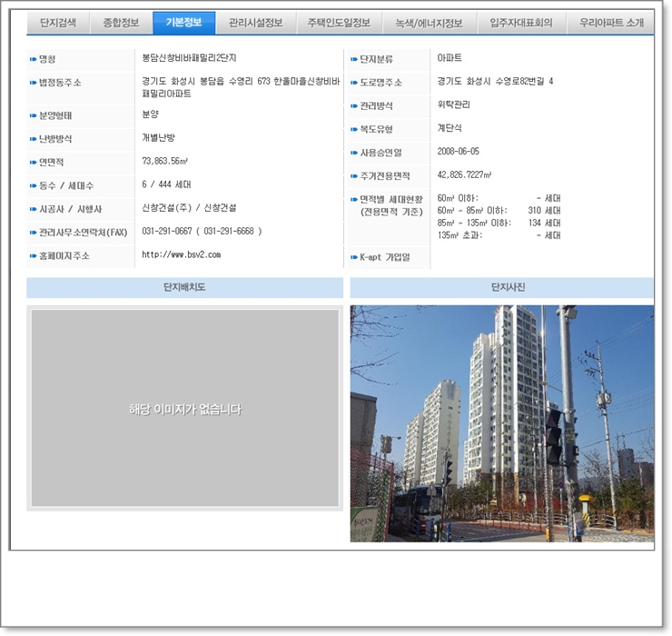Image resolution: width=672 pixels, height=636 pixels.
Task: Click the 60㎡ ~ 85㎡ 이하 310 세대 row
Action: (499, 211)
